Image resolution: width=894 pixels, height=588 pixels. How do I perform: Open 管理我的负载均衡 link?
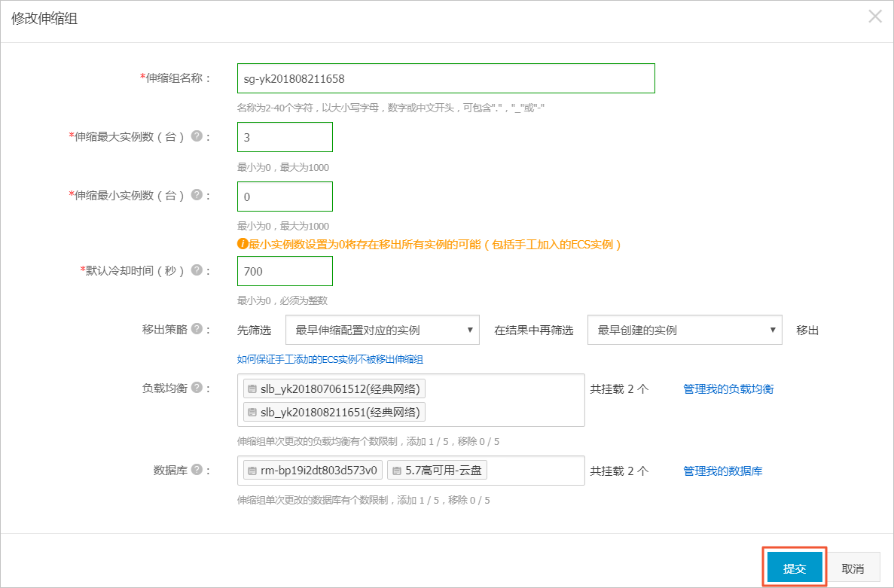(x=728, y=389)
